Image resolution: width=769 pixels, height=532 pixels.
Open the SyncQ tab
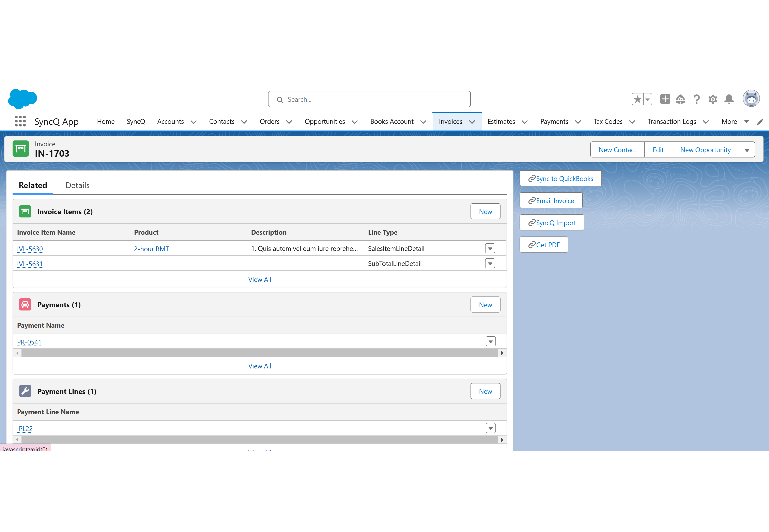click(x=136, y=122)
